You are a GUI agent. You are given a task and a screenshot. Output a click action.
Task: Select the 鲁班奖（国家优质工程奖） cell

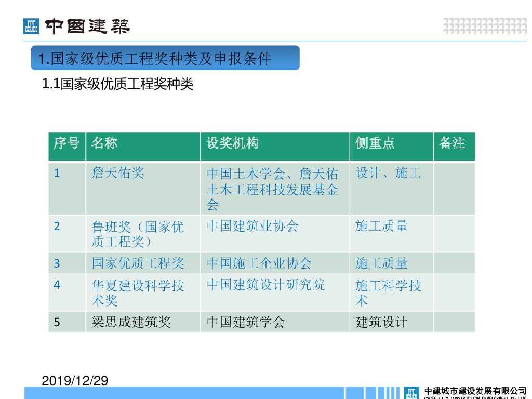143,234
